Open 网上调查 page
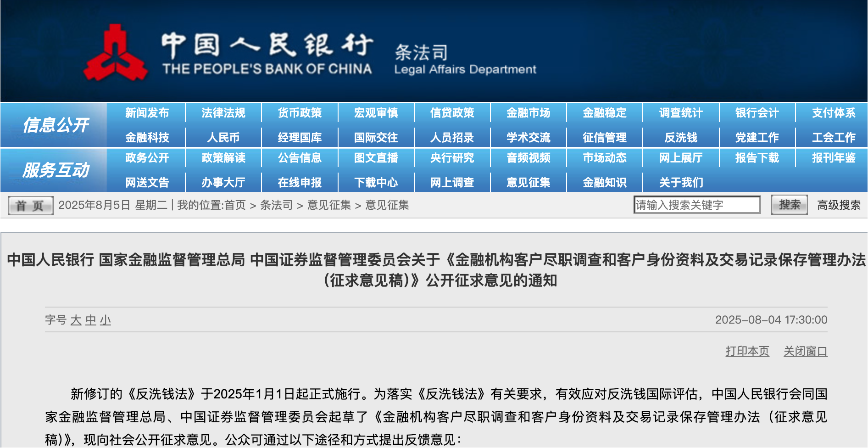This screenshot has width=868, height=448. [x=452, y=183]
